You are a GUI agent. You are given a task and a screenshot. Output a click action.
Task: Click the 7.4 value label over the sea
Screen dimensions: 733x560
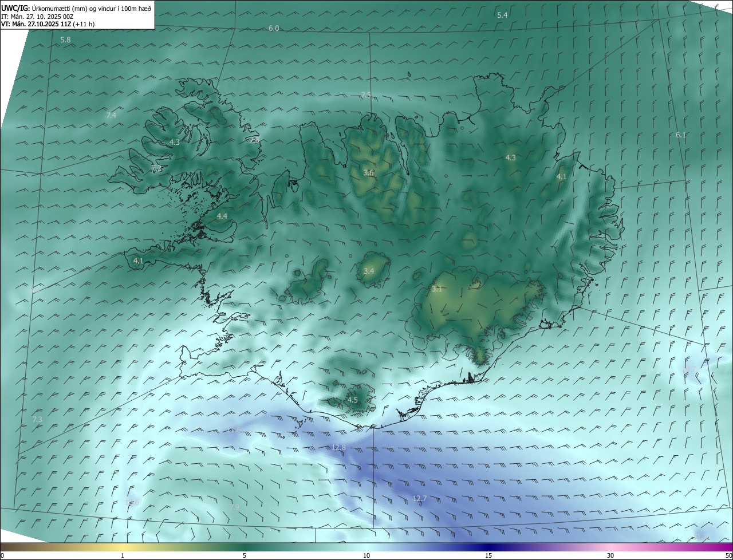(x=111, y=115)
